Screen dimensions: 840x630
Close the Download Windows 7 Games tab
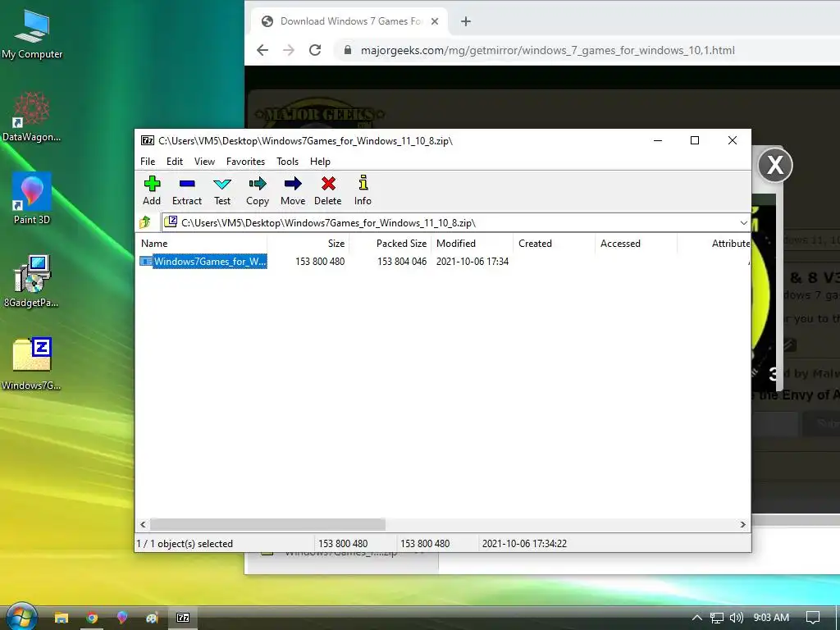[x=435, y=21]
